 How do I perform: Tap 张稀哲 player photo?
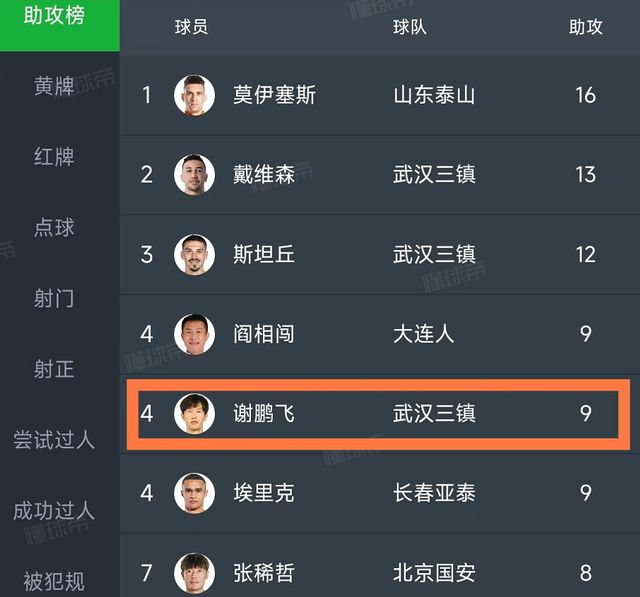point(194,573)
